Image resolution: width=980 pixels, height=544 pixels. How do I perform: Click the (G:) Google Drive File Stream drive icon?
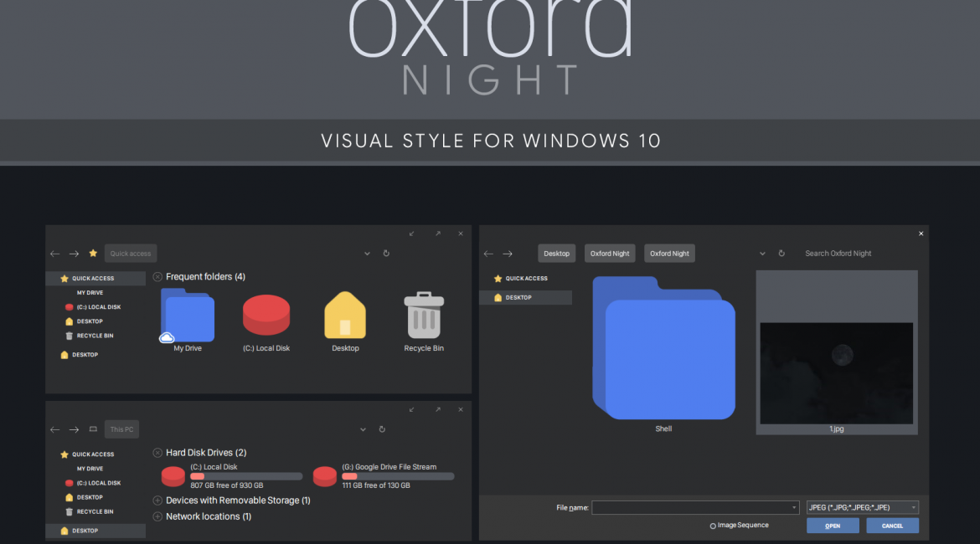[x=324, y=476]
